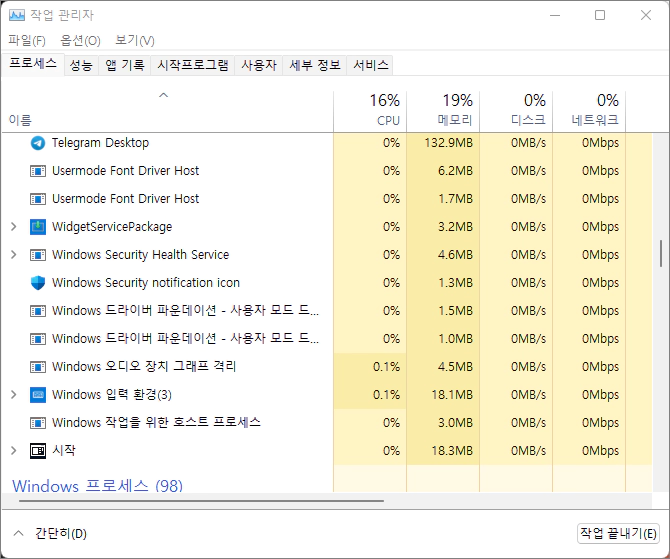Click the 132.9MB memory value
The height and width of the screenshot is (559, 670).
click(x=449, y=143)
